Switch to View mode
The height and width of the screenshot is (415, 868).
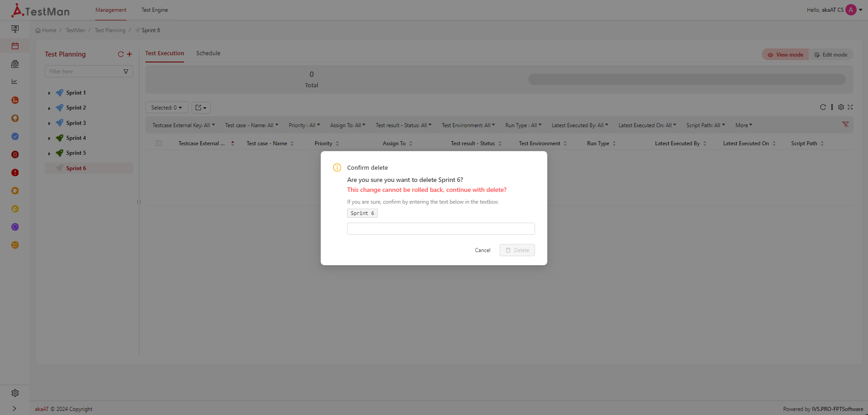[785, 55]
